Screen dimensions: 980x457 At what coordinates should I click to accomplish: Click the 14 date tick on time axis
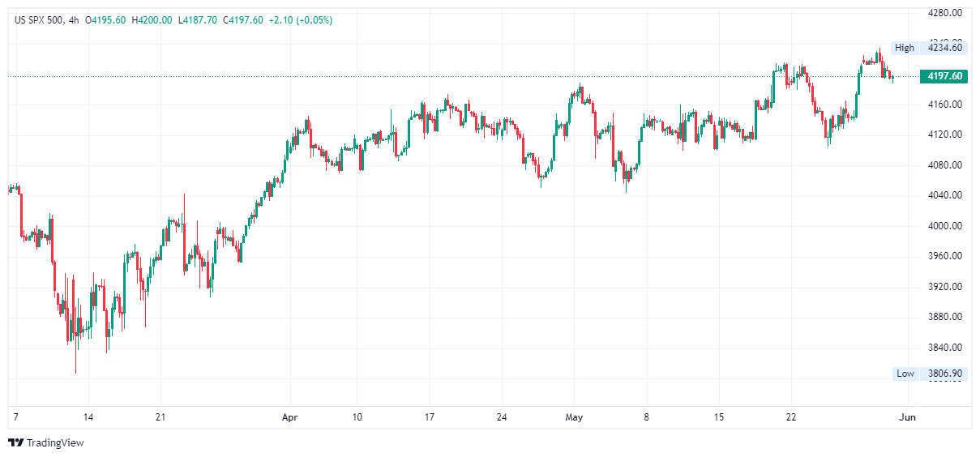(88, 417)
